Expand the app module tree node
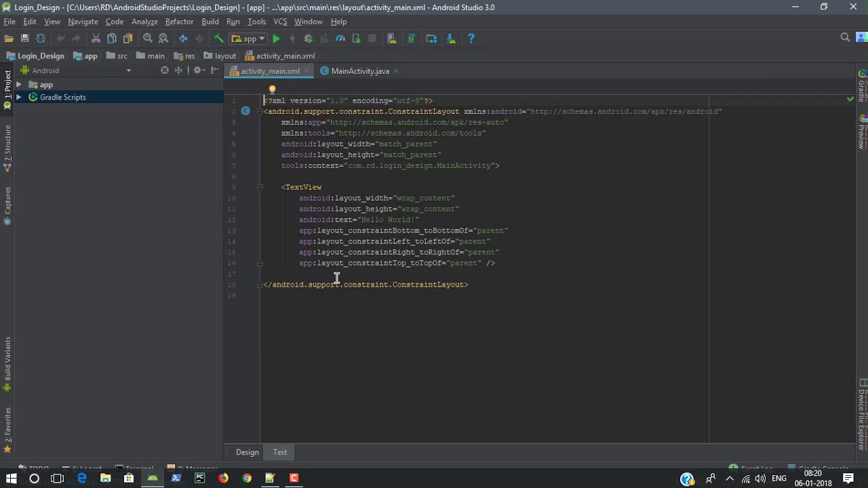868x488 pixels. pyautogui.click(x=19, y=85)
